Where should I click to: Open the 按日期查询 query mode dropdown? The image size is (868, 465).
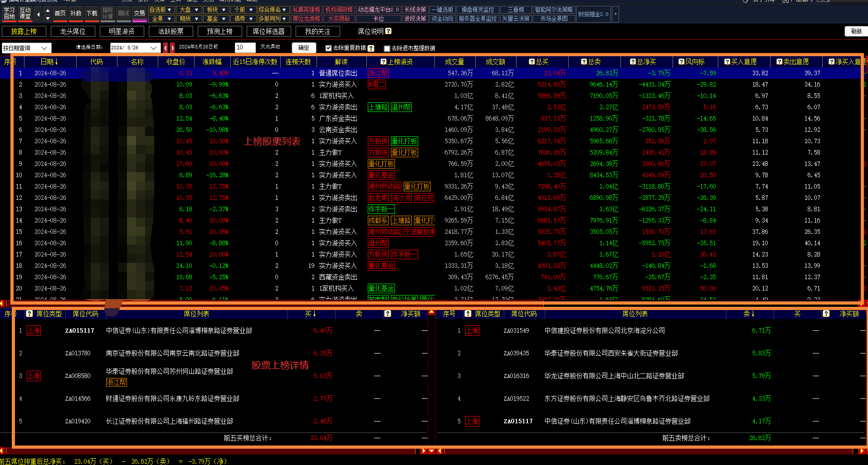coord(26,48)
